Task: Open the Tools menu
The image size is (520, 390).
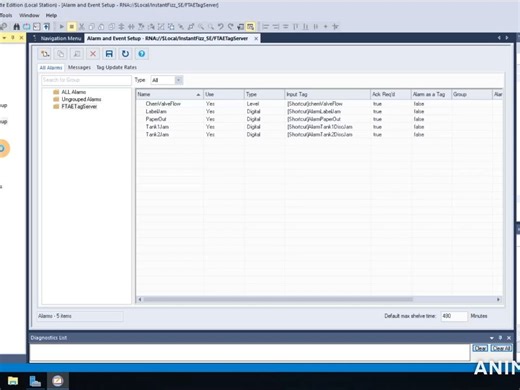Action: [6, 15]
